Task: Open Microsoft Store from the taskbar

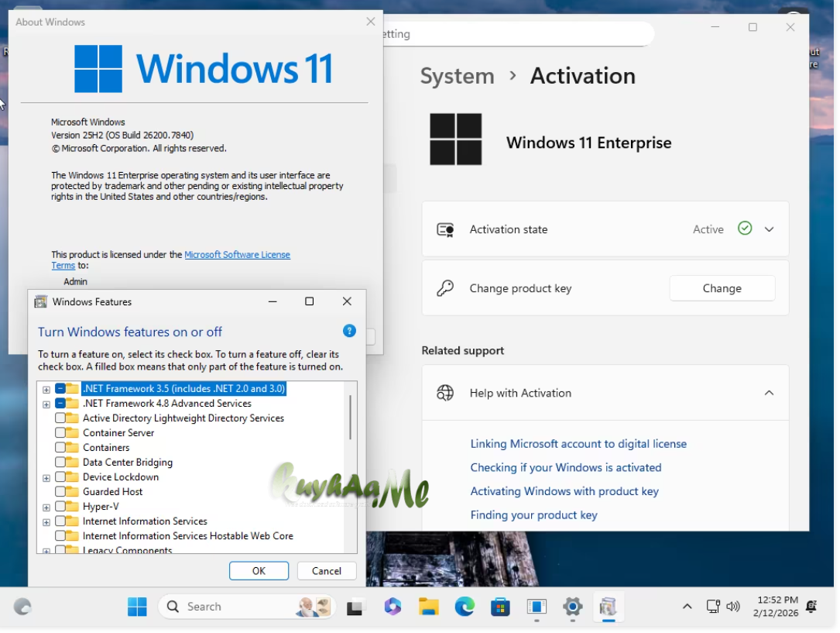Action: pyautogui.click(x=500, y=607)
